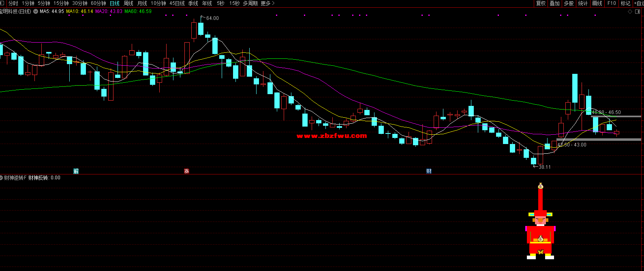Click the 42.50 - 43.00 support label
This screenshot has height=271, width=644.
(572, 145)
